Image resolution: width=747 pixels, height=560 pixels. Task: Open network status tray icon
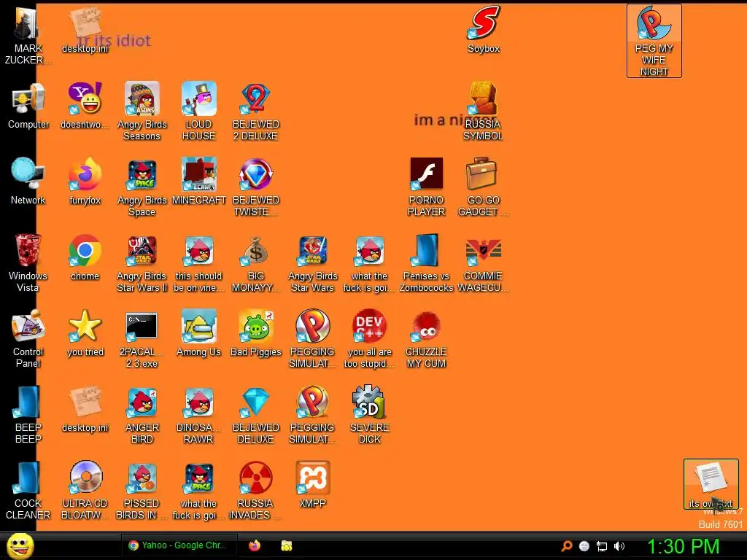click(x=602, y=547)
